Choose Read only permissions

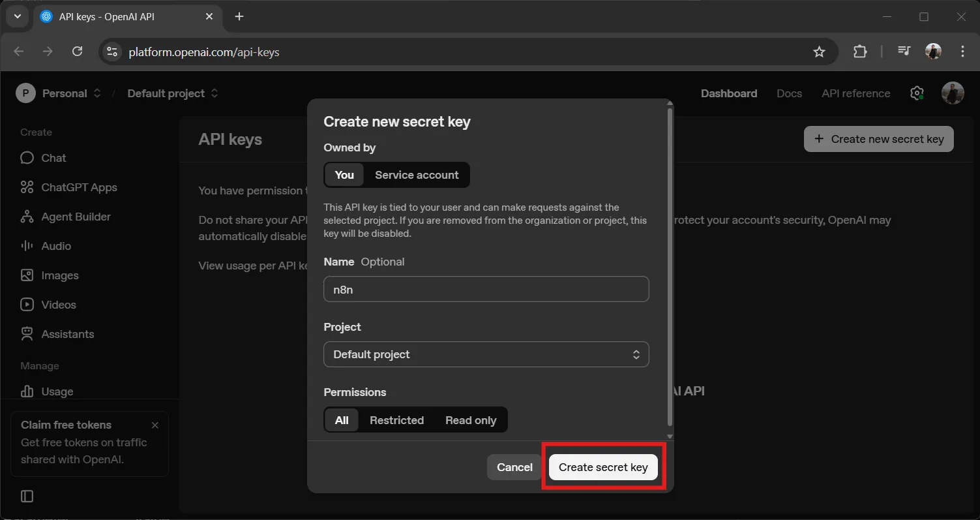pyautogui.click(x=471, y=420)
